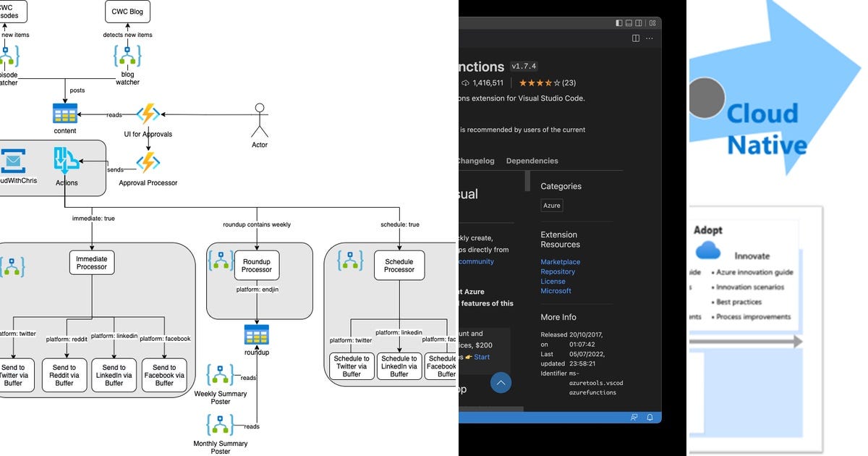This screenshot has width=868, height=456.
Task: Click the content spreadsheet icon in the diagram
Action: [x=64, y=114]
